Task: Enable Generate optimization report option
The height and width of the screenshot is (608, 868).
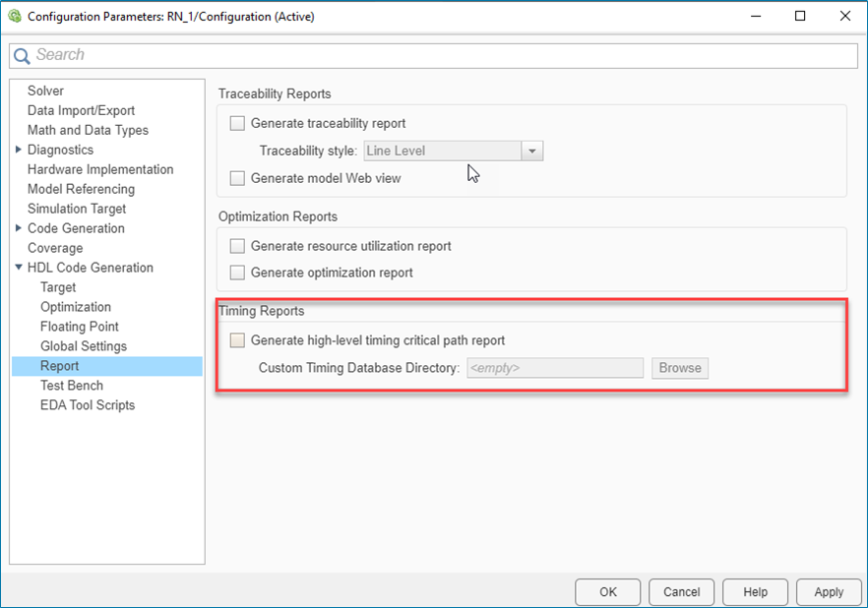Action: pos(237,273)
